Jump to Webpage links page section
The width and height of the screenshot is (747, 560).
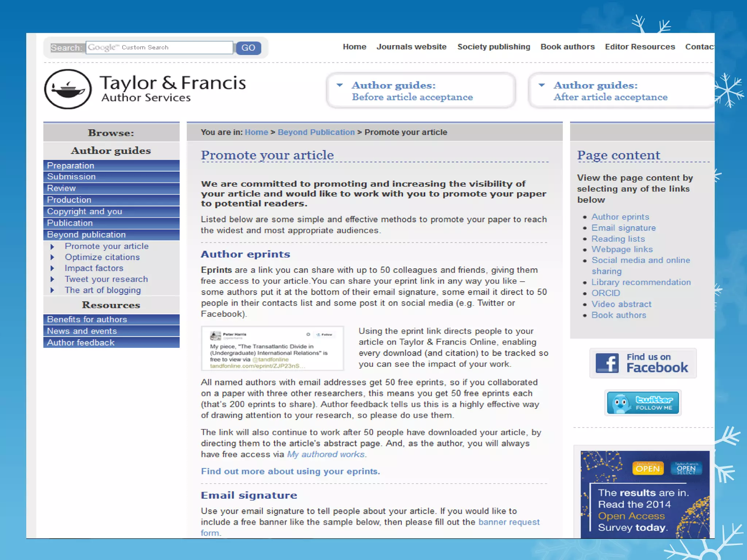click(x=622, y=249)
